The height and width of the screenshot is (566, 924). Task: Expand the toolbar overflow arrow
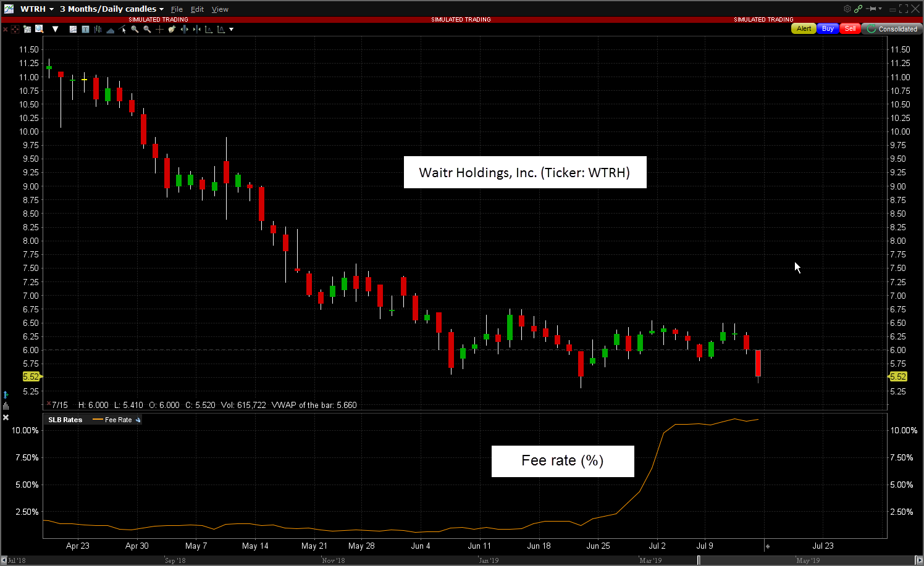coord(232,29)
